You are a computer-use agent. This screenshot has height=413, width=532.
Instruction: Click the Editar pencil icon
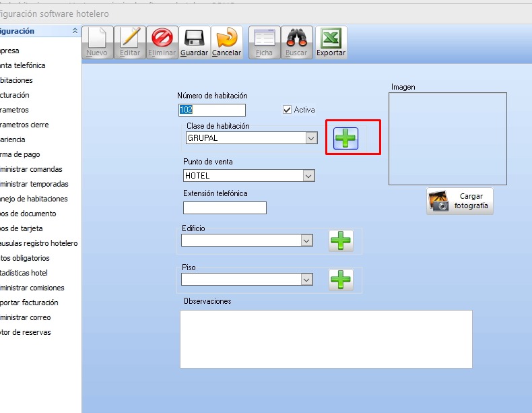129,38
